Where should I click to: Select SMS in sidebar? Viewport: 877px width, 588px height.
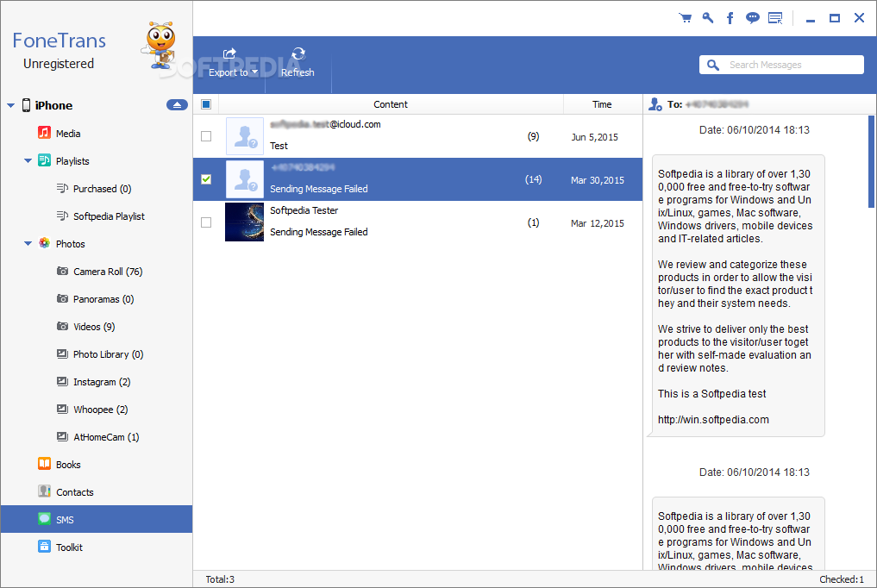click(x=97, y=519)
